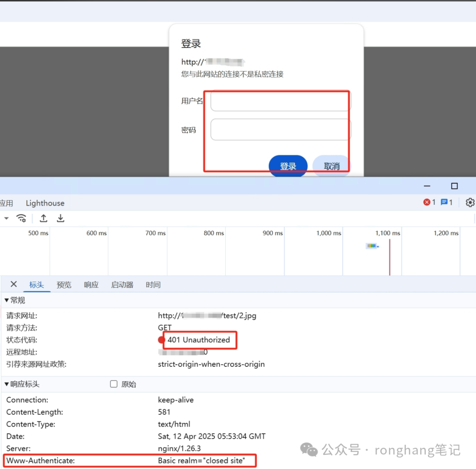Click the export HAR download icon
This screenshot has width=476, height=469.
[x=60, y=218]
